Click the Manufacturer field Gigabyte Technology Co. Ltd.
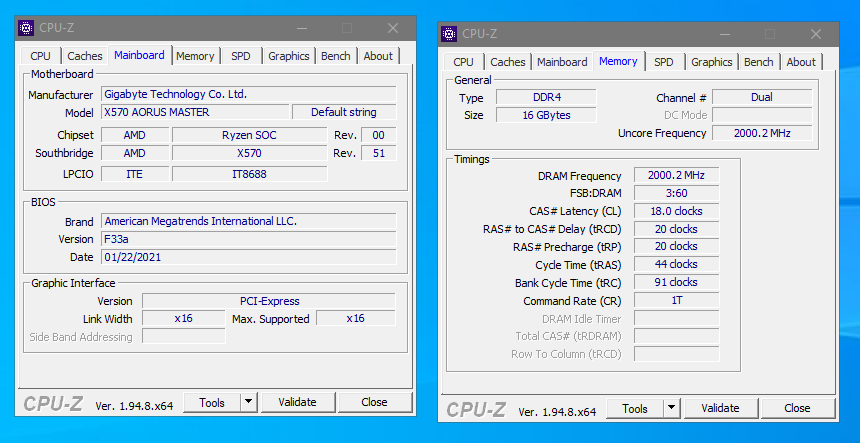Image resolution: width=860 pixels, height=443 pixels. [x=249, y=94]
